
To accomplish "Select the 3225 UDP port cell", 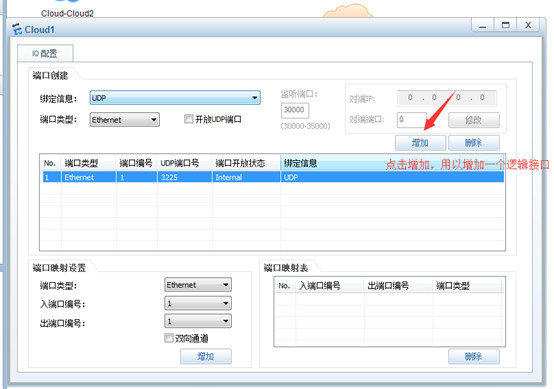I will click(x=184, y=177).
